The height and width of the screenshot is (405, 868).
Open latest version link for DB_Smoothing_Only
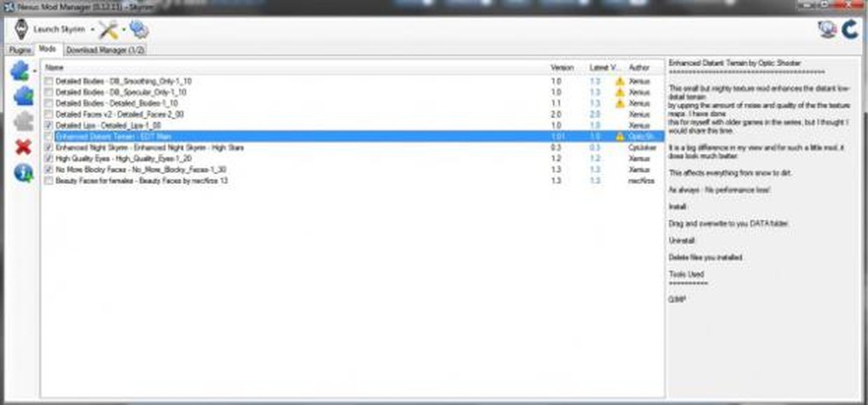595,81
